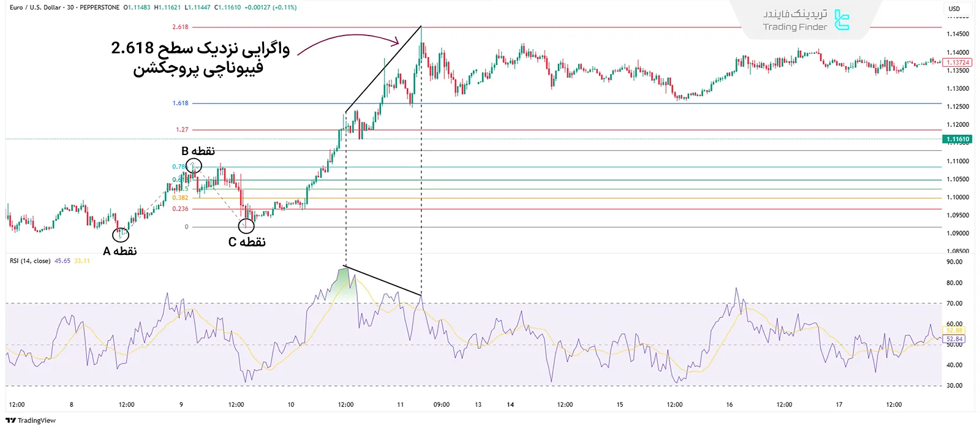Select the 1.618 Fibonacci level label

(180, 103)
